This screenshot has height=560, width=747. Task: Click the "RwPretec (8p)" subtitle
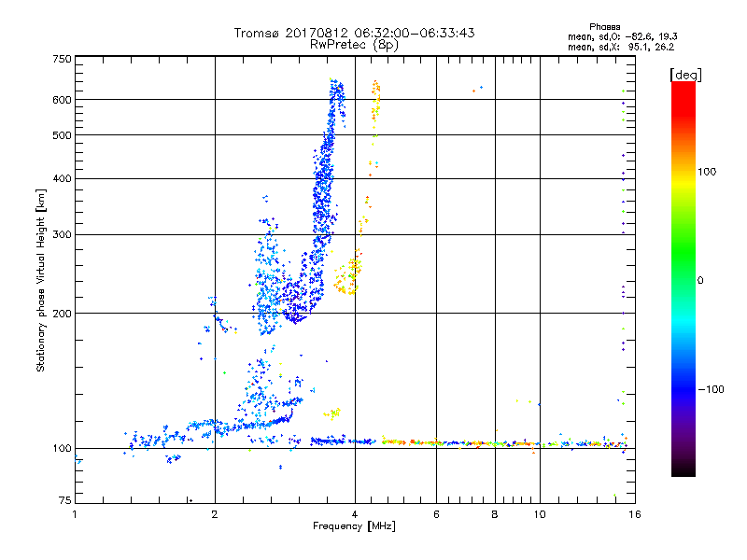pos(354,45)
